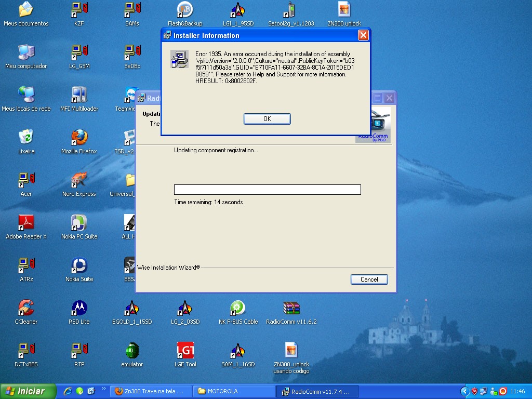The image size is (532, 399).
Task: Select the Adobe Reader X icon
Action: pos(26,227)
